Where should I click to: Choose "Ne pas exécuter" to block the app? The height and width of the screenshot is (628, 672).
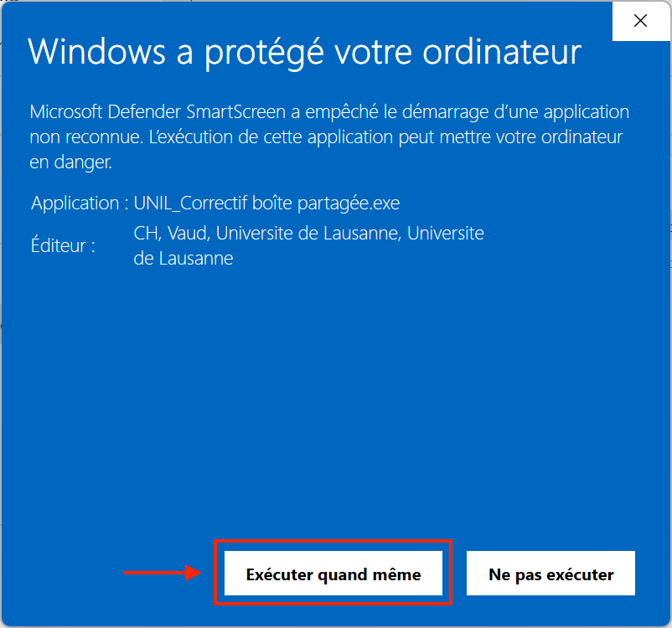551,573
